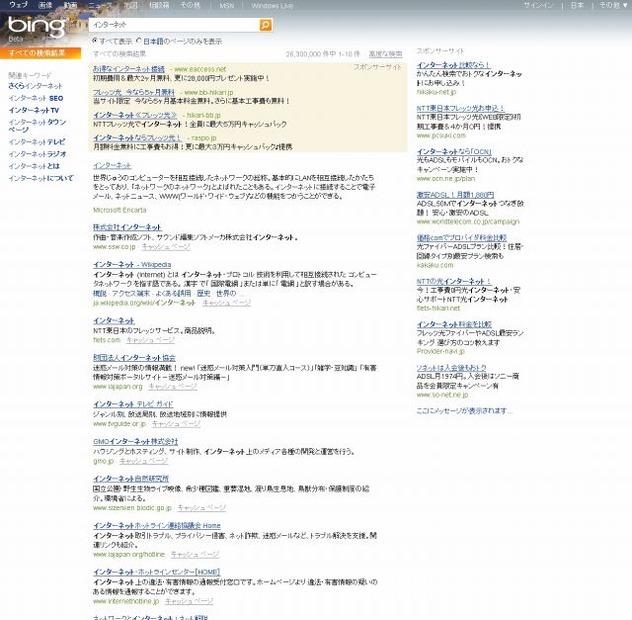Open the 株式会社インターネット result
This screenshot has width=632, height=620.
point(127,227)
